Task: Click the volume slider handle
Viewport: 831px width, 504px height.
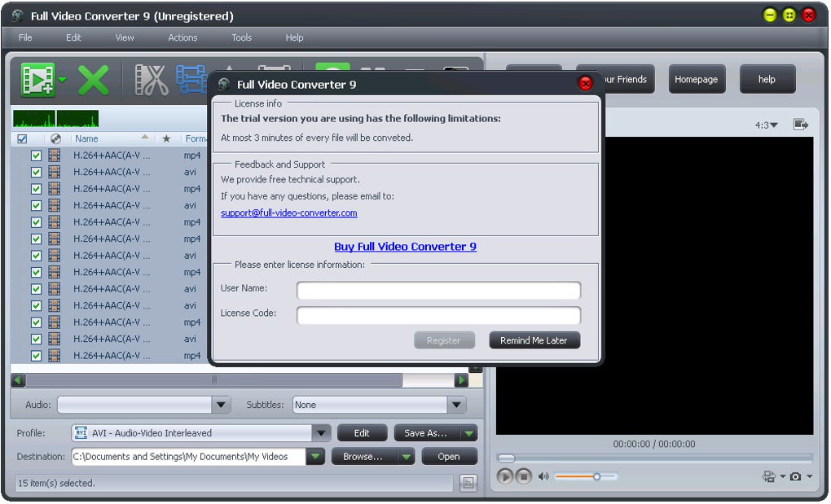Action: point(596,476)
